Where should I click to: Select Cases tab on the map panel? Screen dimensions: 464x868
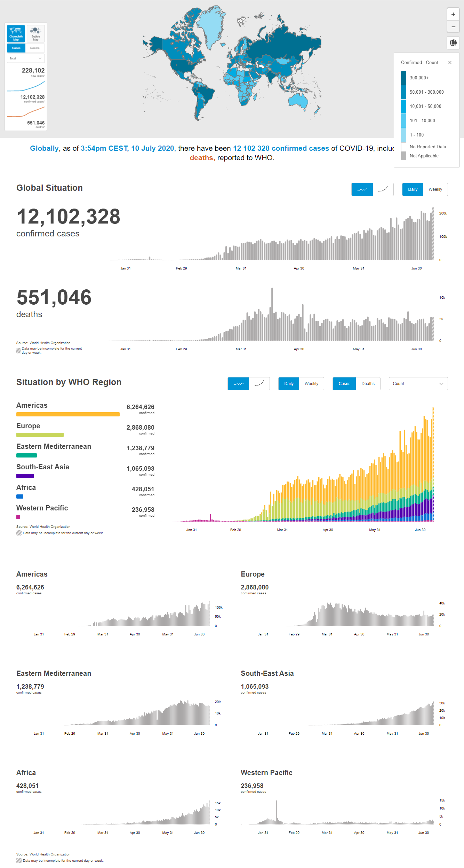pyautogui.click(x=16, y=48)
